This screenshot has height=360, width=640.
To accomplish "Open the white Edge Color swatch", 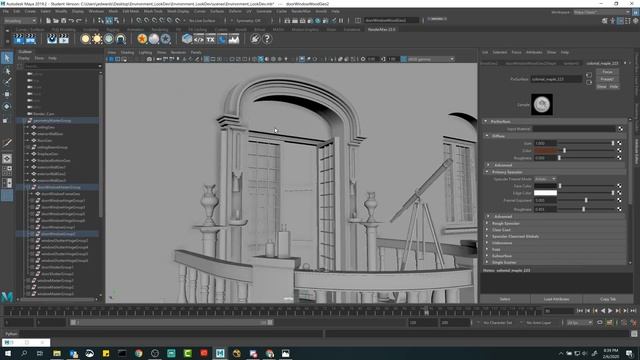I will pos(545,193).
